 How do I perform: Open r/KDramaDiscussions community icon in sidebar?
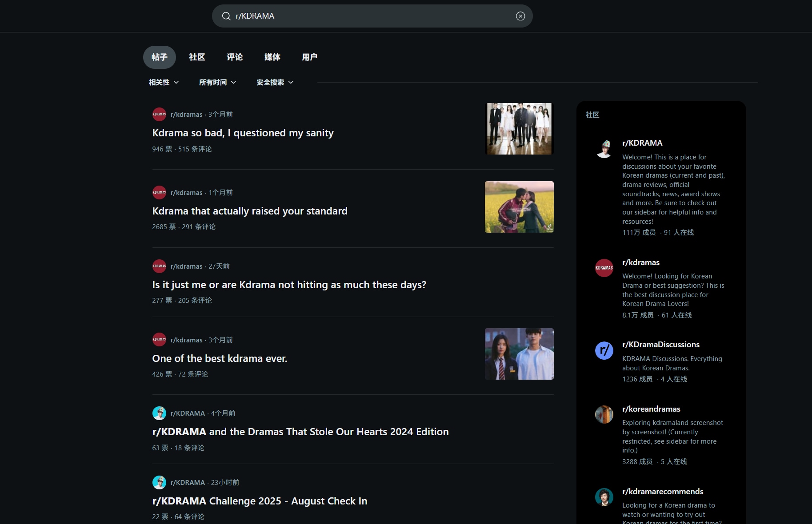click(604, 351)
